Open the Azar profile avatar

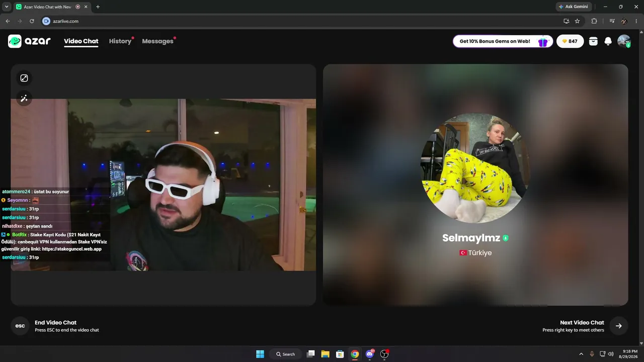coord(624,41)
